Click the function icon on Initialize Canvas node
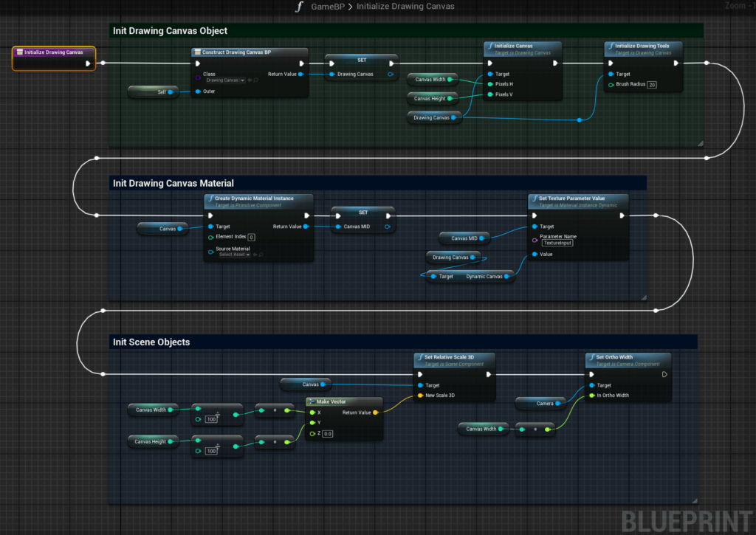Viewport: 756px width, 535px height. point(489,46)
